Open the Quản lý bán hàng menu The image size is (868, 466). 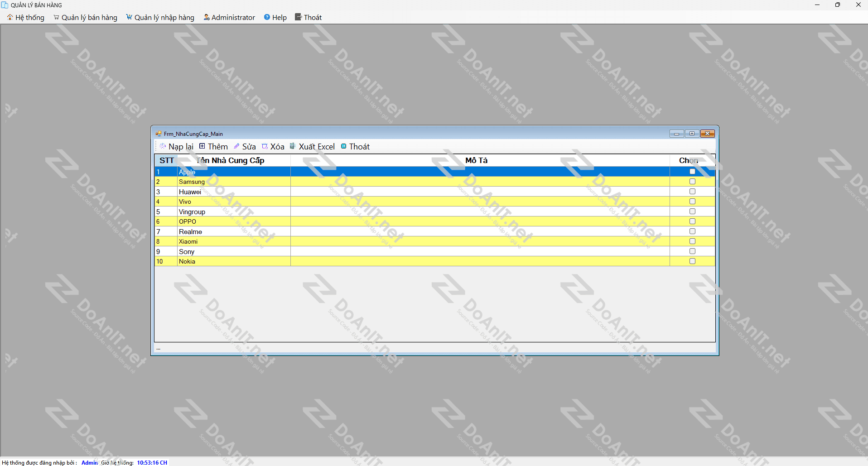[85, 17]
